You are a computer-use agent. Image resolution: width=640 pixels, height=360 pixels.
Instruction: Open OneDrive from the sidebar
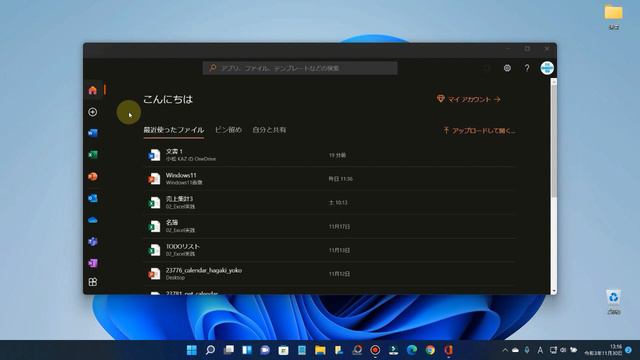coord(93,220)
